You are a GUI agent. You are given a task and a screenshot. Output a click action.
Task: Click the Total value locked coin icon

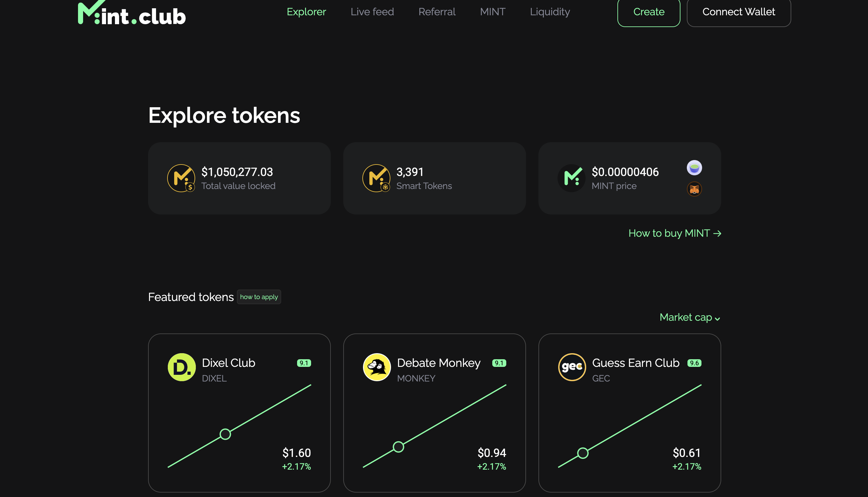pos(181,178)
